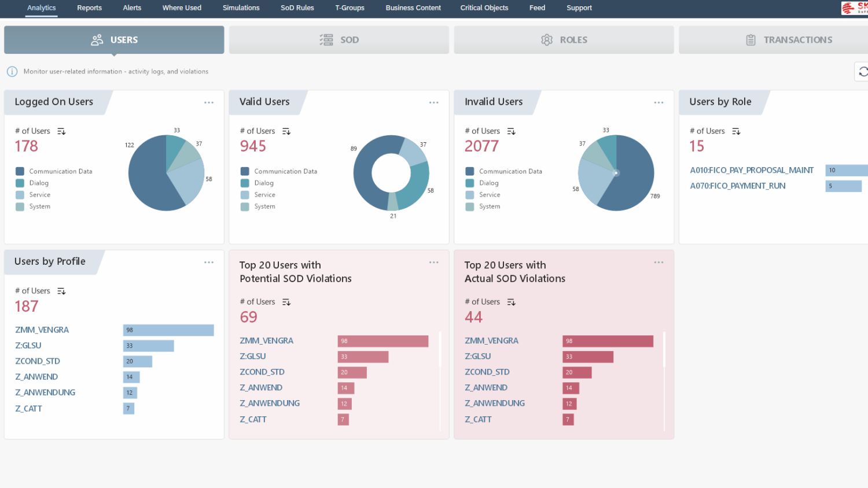The height and width of the screenshot is (488, 868).
Task: Open ZMM_VENGRA in Users by Profile
Action: tap(42, 330)
